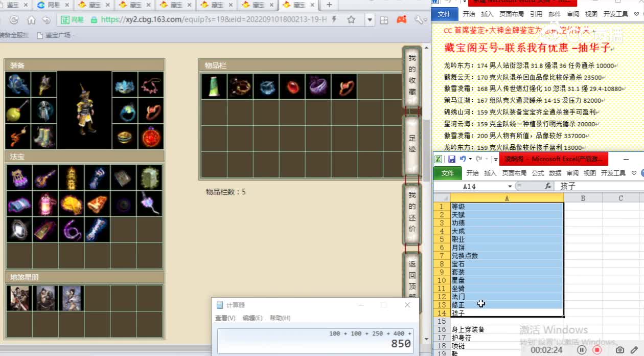The width and height of the screenshot is (644, 356).
Task: Open the Calculator 帮助(H) menu
Action: coord(280,318)
